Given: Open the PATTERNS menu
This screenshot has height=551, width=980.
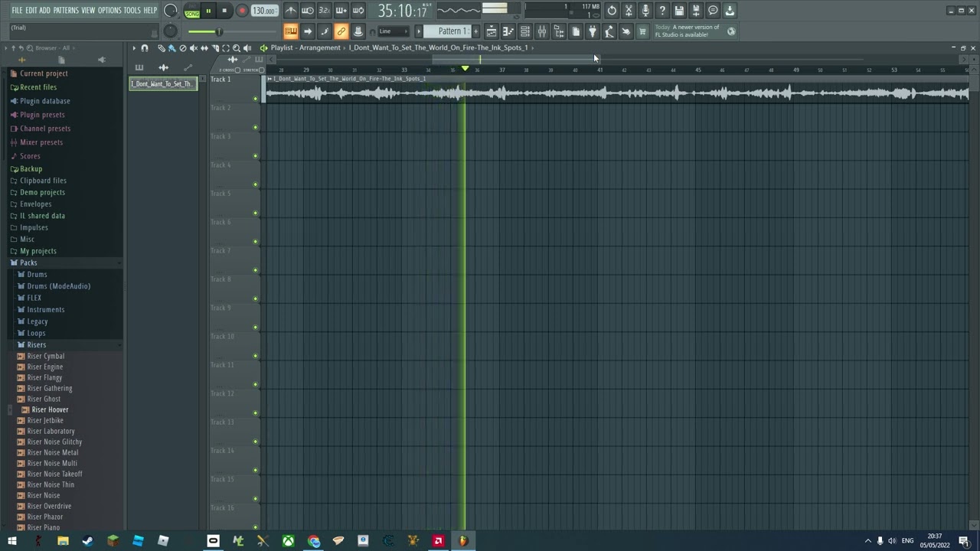Looking at the screenshot, I should coord(66,11).
